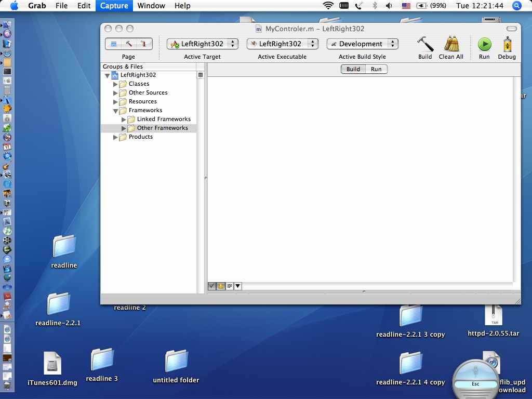Open the Grab application menu

[x=37, y=5]
